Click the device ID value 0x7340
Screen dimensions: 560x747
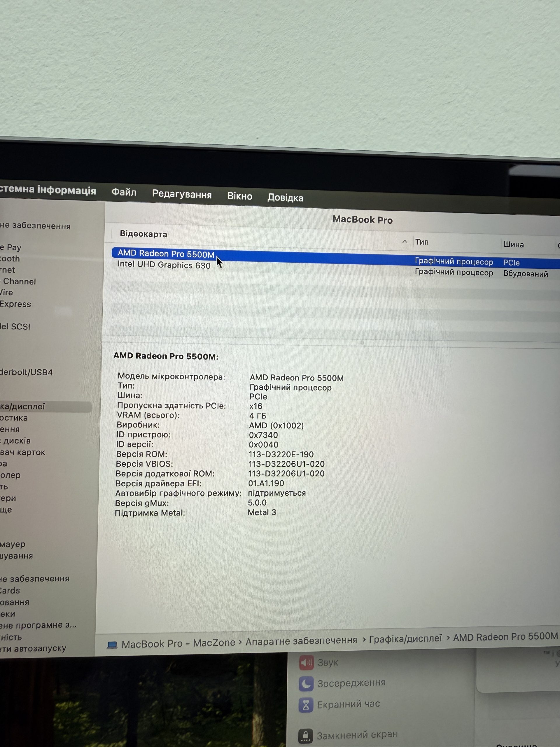[263, 435]
